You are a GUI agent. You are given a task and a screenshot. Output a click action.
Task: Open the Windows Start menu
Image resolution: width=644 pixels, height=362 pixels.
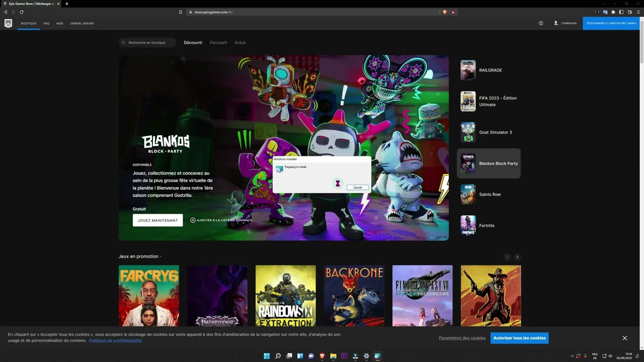click(x=267, y=356)
